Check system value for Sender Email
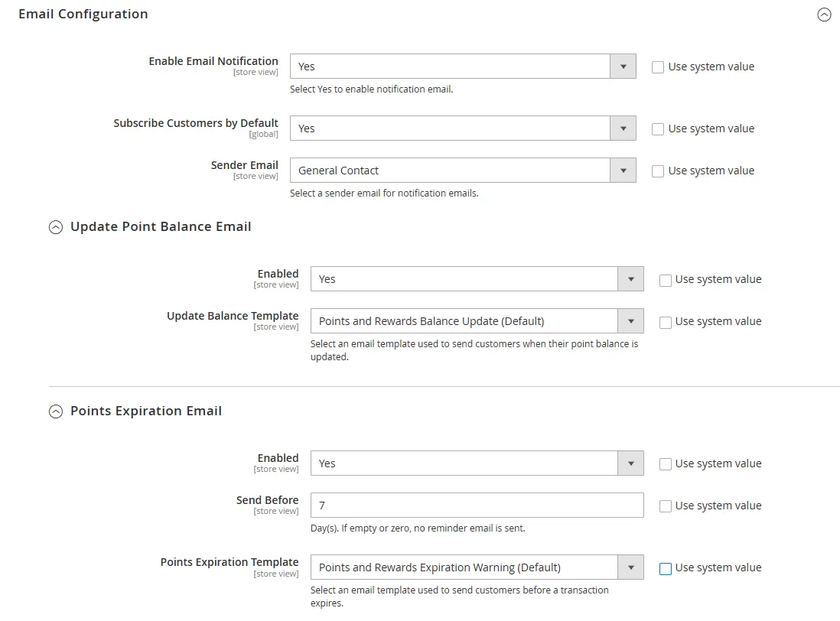The image size is (840, 621). pyautogui.click(x=658, y=171)
